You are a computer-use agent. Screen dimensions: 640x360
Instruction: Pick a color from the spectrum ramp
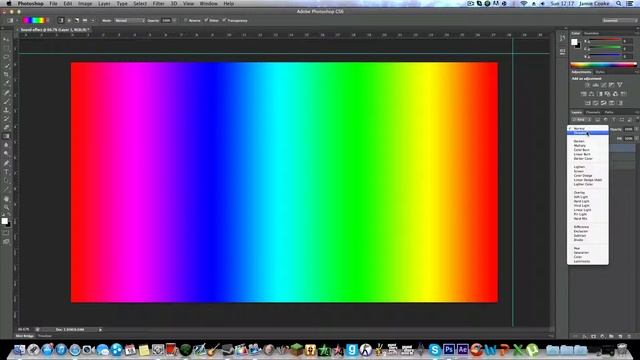pyautogui.click(x=603, y=64)
